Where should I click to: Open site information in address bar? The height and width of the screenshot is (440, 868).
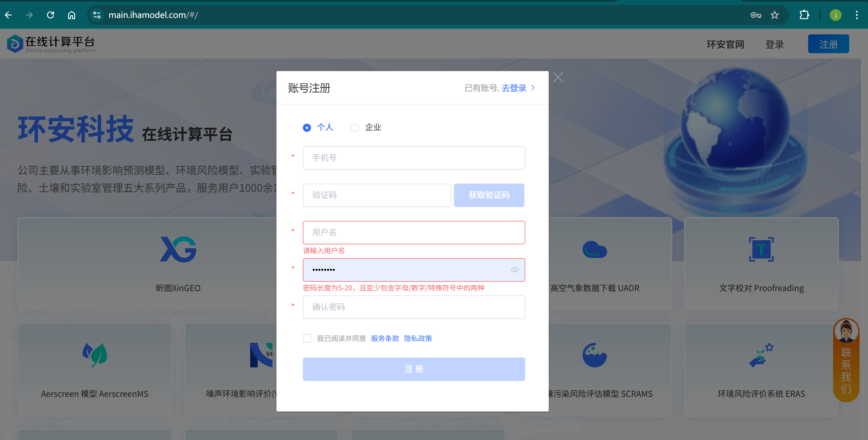(x=97, y=15)
